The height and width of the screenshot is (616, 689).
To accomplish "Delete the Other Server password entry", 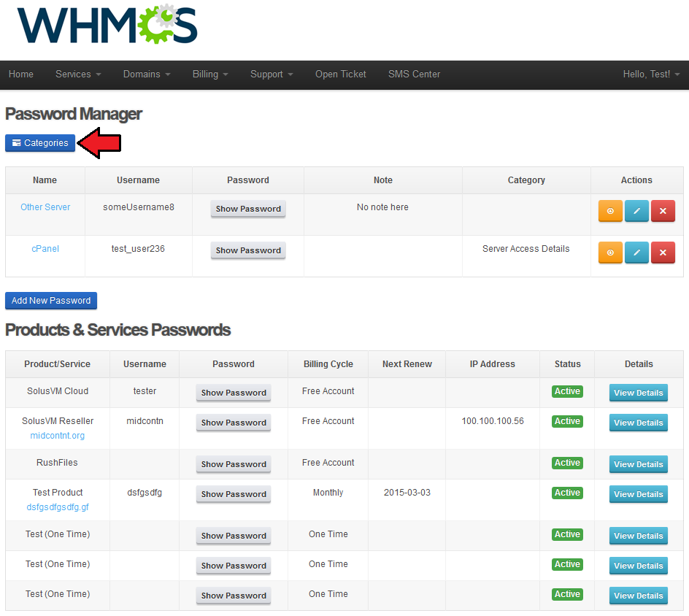I will tap(663, 211).
